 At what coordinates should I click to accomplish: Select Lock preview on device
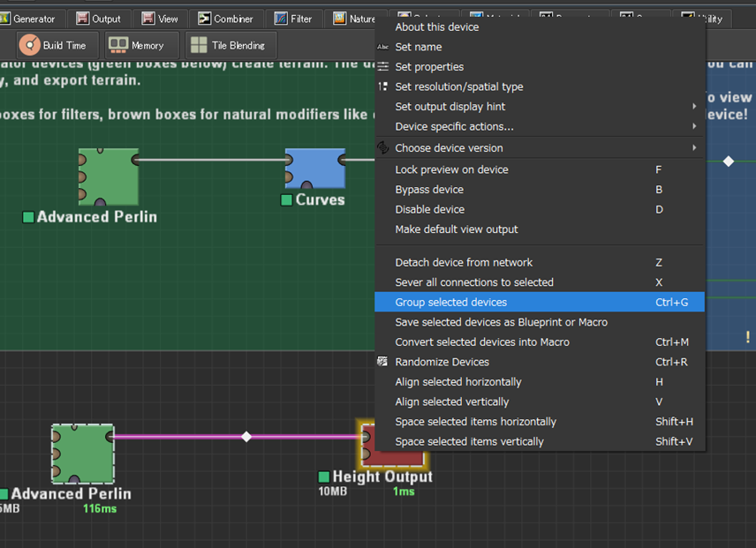tap(540, 169)
